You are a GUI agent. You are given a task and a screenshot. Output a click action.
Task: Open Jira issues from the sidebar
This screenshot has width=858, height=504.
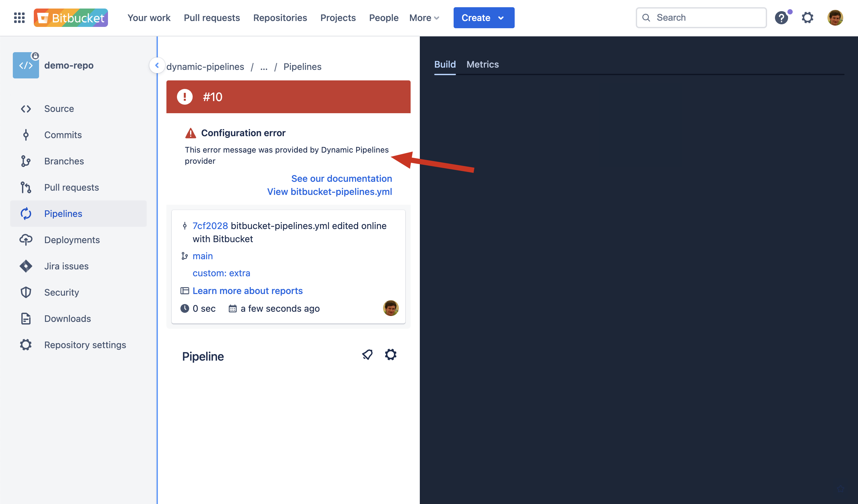(x=66, y=266)
